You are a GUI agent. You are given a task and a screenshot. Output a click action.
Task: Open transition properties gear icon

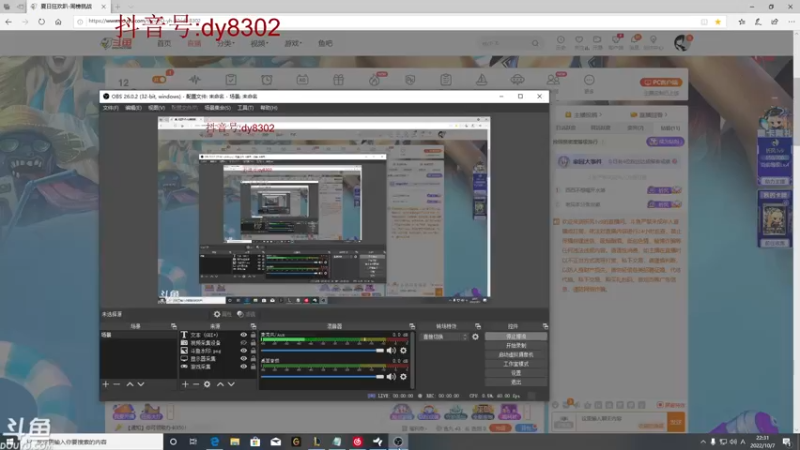point(475,337)
